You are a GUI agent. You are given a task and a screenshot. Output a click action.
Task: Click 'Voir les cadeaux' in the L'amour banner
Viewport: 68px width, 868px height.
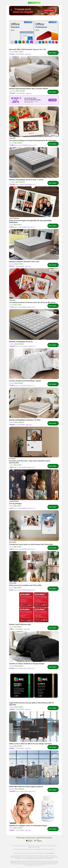[x=49, y=11]
